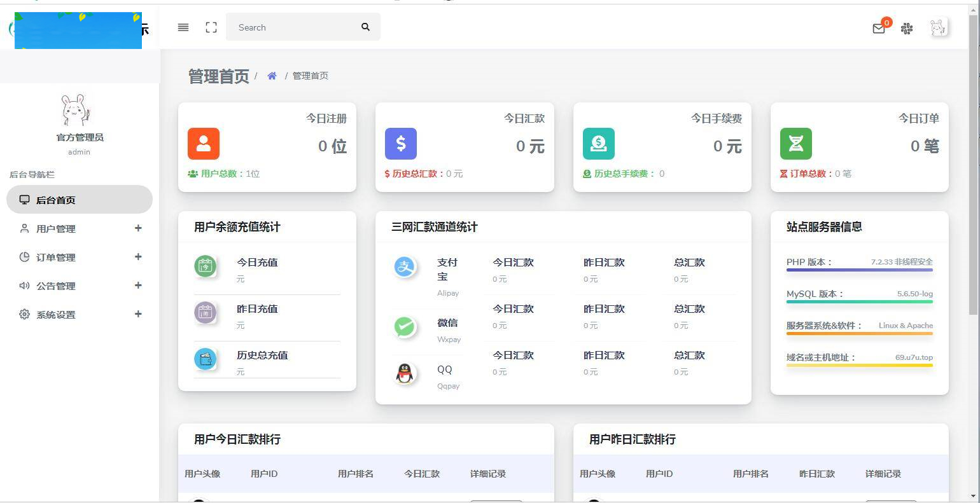Click the orange user icon on 今日注册 card
The height and width of the screenshot is (503, 980).
pos(203,144)
